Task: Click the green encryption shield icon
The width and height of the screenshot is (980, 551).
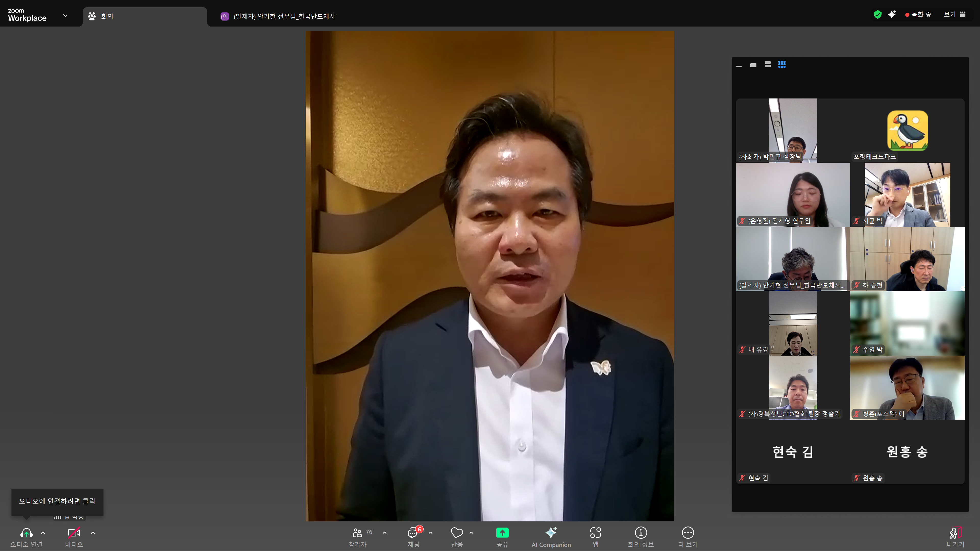Action: pyautogui.click(x=877, y=15)
